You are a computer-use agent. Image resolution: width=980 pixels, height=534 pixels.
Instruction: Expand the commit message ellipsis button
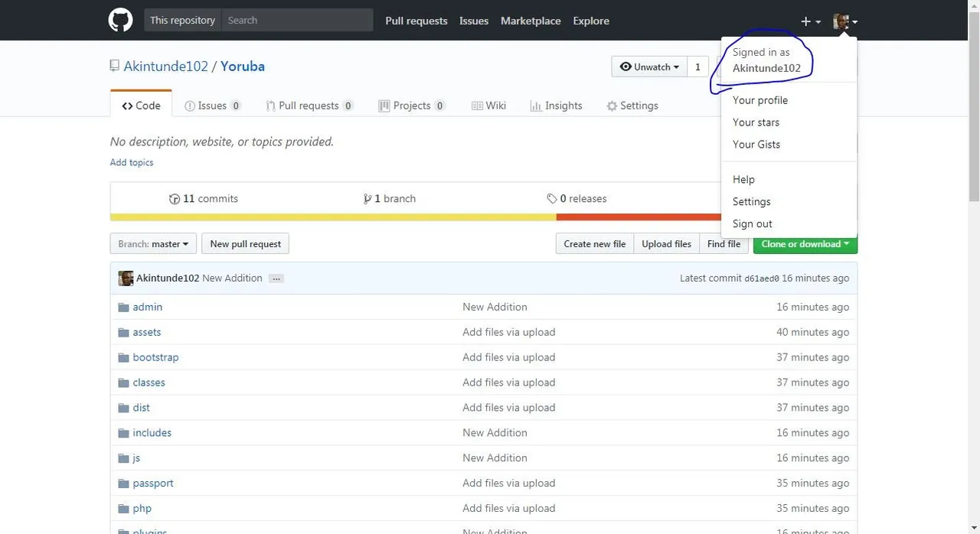click(x=276, y=278)
